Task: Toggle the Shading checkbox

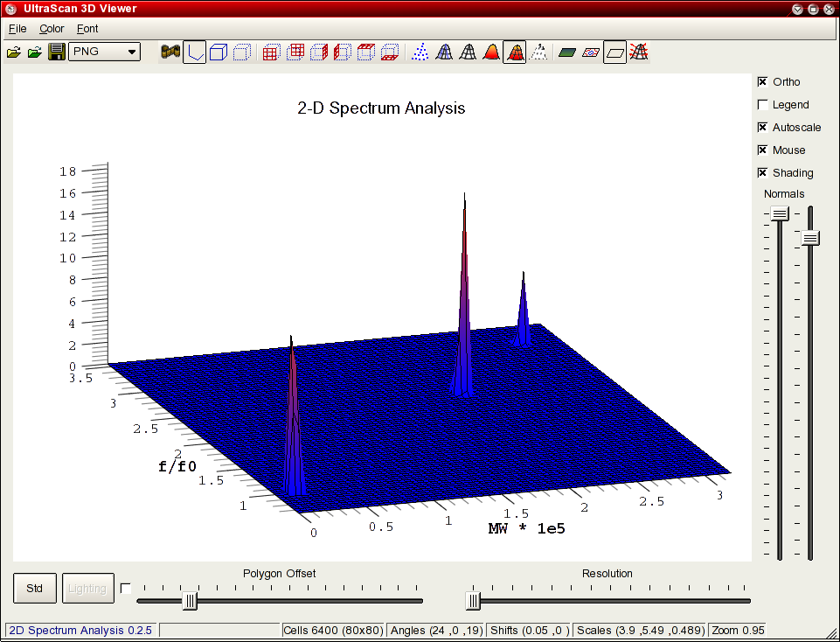Action: coord(762,173)
